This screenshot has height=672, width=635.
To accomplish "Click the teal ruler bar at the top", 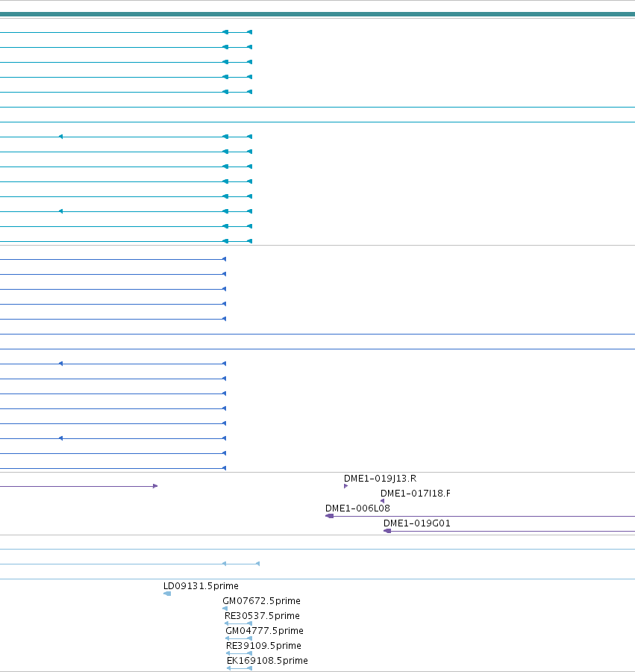I will point(317,14).
